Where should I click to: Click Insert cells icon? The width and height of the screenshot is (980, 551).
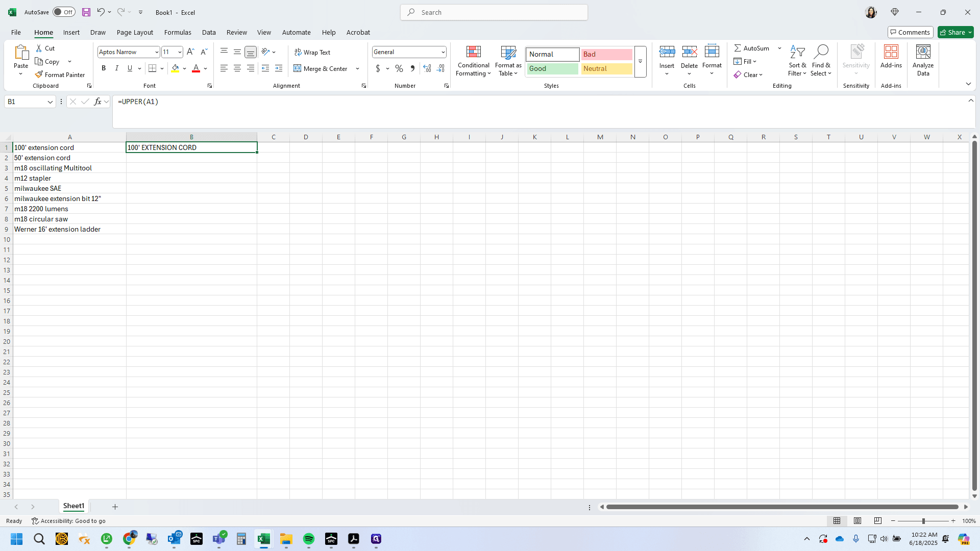tap(667, 52)
